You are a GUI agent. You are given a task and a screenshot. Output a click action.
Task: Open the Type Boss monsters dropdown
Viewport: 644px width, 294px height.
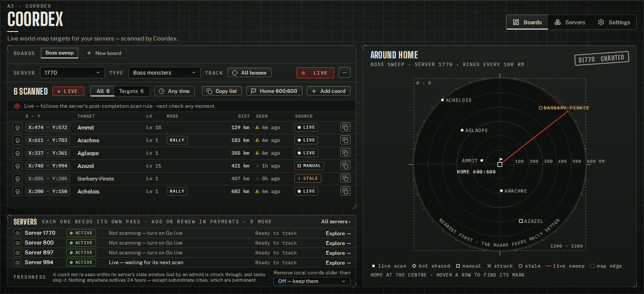point(164,73)
